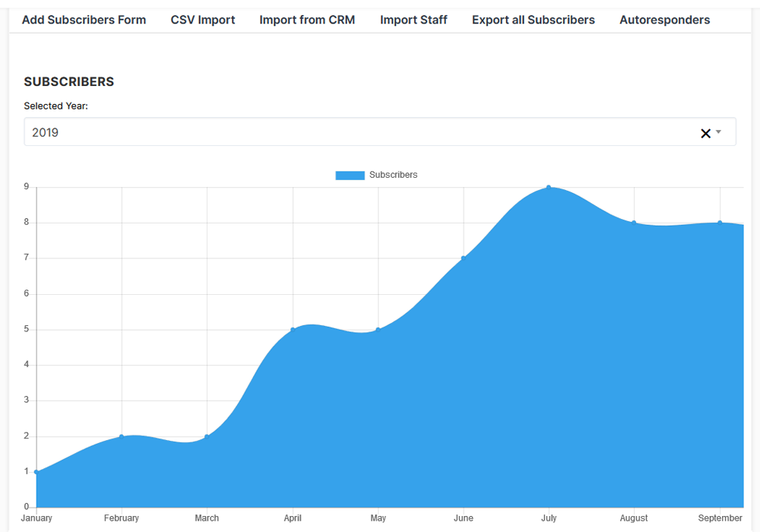760x532 pixels.
Task: Toggle the Subscribers legend color swatch
Action: coord(350,175)
